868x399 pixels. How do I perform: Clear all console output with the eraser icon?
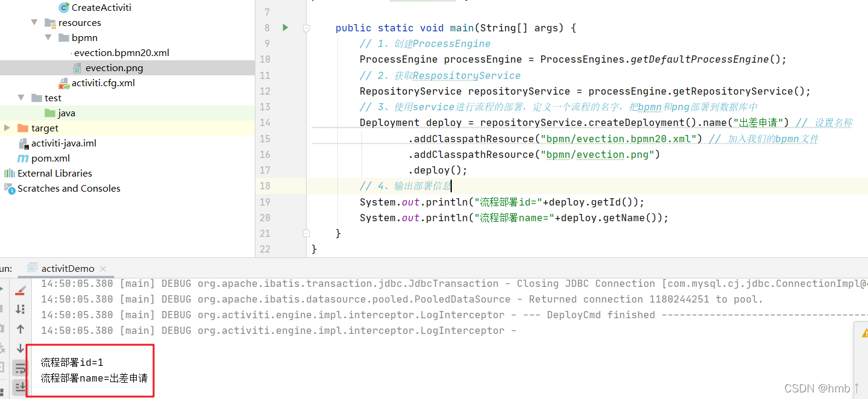click(x=20, y=291)
